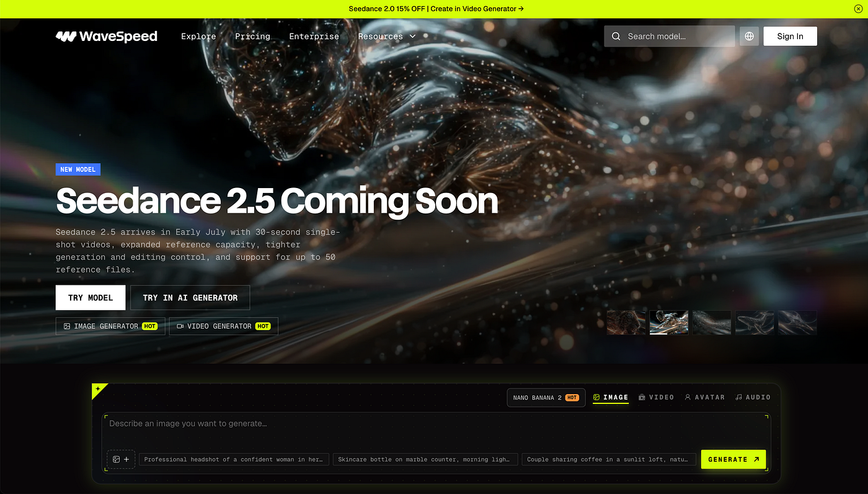Click the GENERATE button
Image resolution: width=868 pixels, height=494 pixels.
pos(733,459)
